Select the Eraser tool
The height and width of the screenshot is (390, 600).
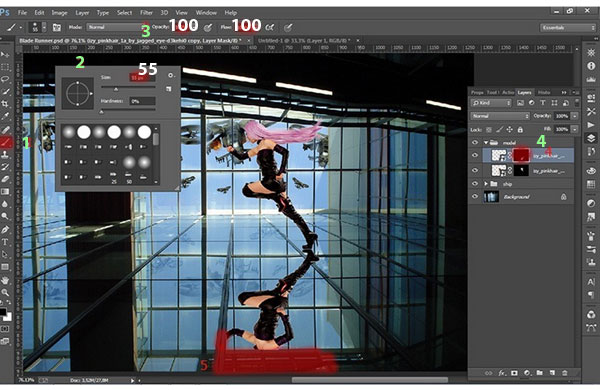click(x=5, y=179)
